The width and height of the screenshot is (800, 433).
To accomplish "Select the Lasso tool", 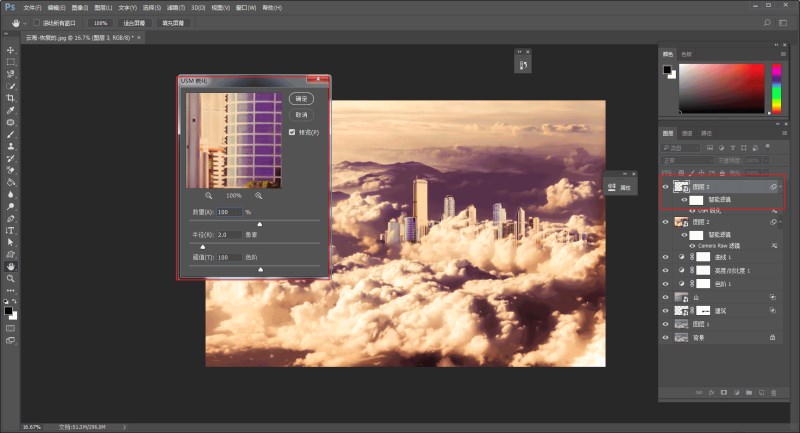I will point(11,74).
